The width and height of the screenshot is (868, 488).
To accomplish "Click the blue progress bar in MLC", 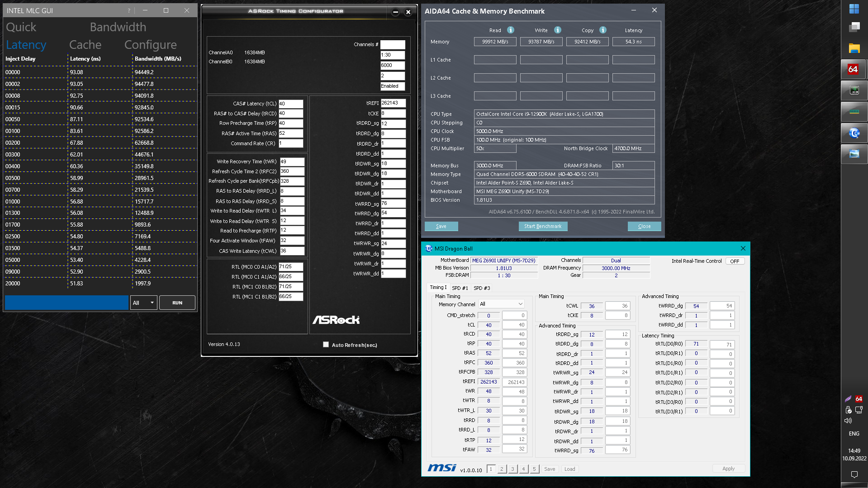I will coord(66,303).
